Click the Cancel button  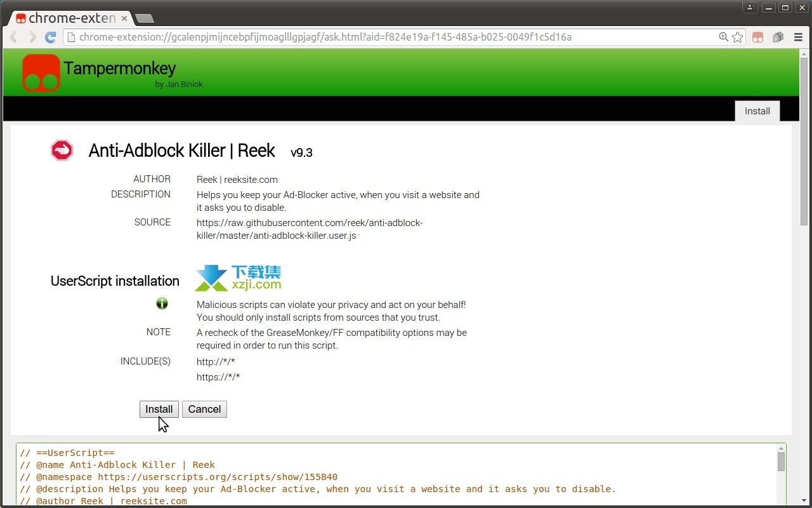coord(204,410)
